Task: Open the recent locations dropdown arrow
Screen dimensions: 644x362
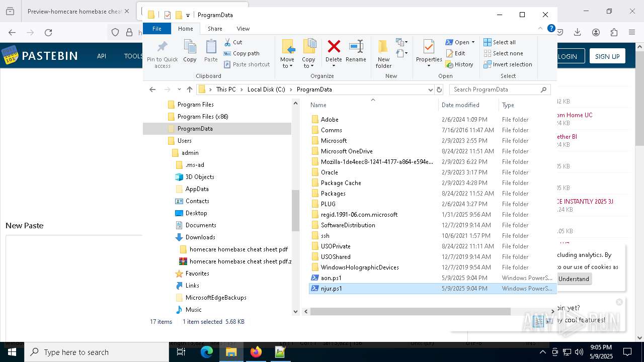Action: tap(179, 89)
